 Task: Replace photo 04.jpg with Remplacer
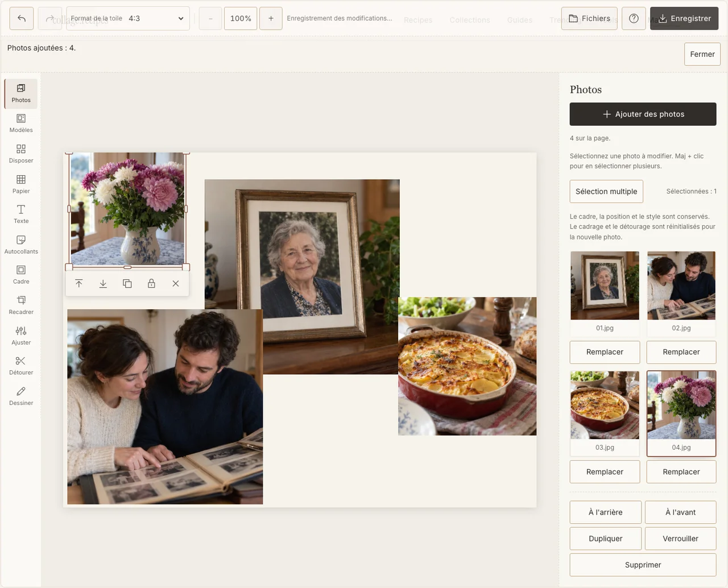[x=681, y=472]
